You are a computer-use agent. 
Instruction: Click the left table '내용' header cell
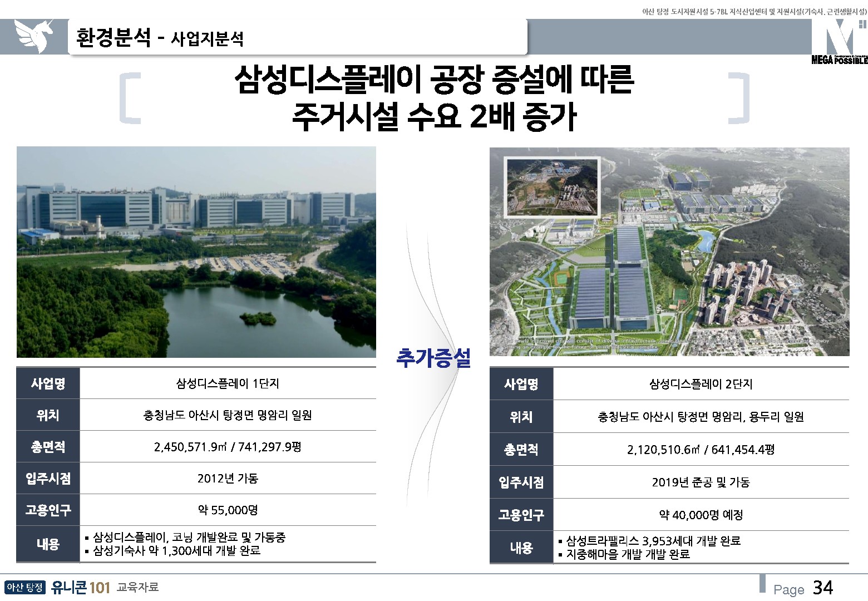click(48, 544)
